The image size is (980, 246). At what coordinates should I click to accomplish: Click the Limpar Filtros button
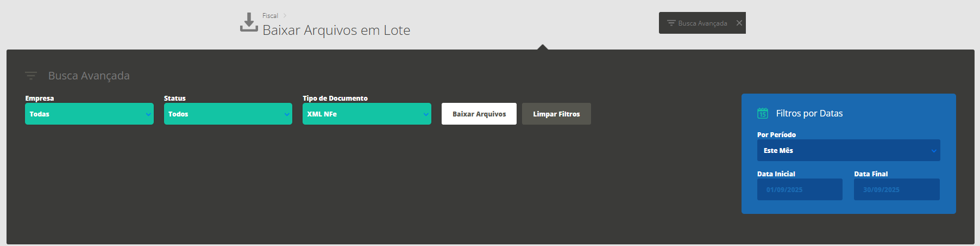(x=556, y=114)
